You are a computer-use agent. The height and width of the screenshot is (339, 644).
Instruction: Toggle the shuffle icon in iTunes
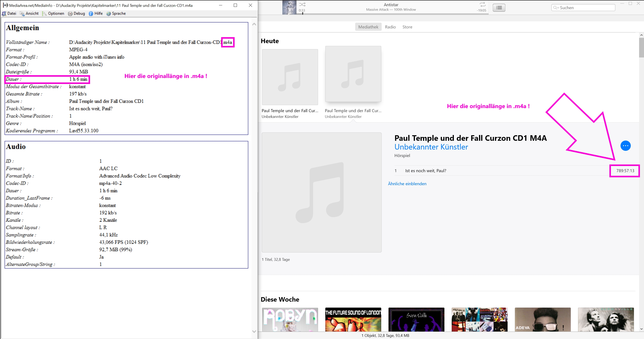tap(302, 4)
